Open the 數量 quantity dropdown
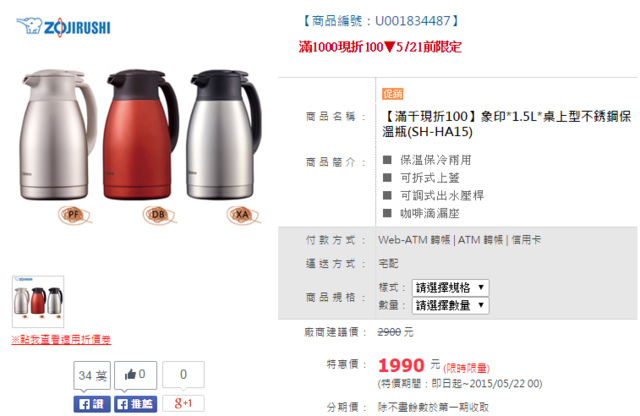Image resolution: width=640 pixels, height=416 pixels. coord(450,305)
